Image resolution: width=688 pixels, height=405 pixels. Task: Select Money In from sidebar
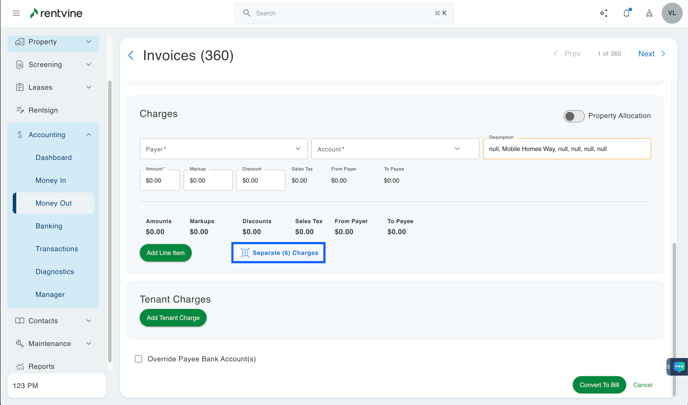coord(51,181)
